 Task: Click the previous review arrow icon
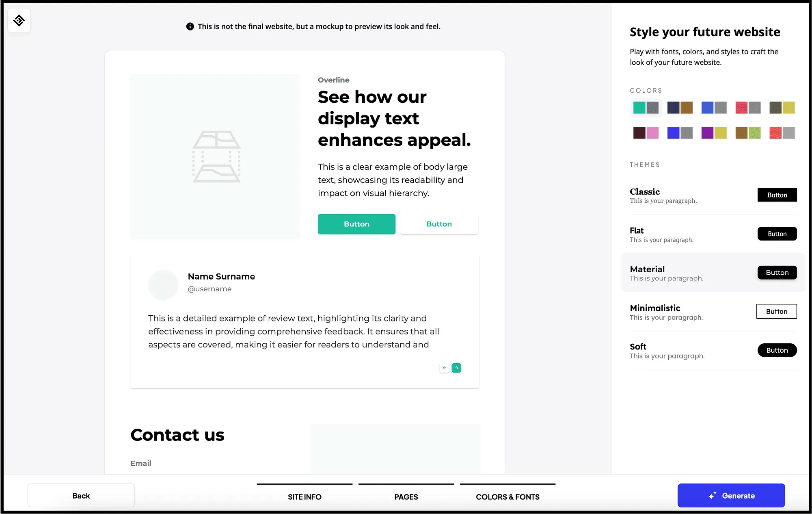point(445,368)
